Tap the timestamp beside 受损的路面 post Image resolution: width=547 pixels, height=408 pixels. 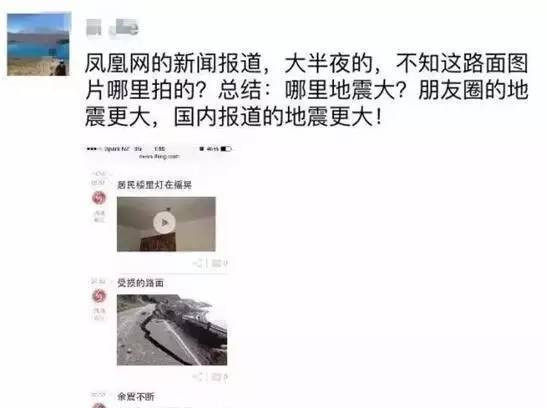(x=98, y=281)
